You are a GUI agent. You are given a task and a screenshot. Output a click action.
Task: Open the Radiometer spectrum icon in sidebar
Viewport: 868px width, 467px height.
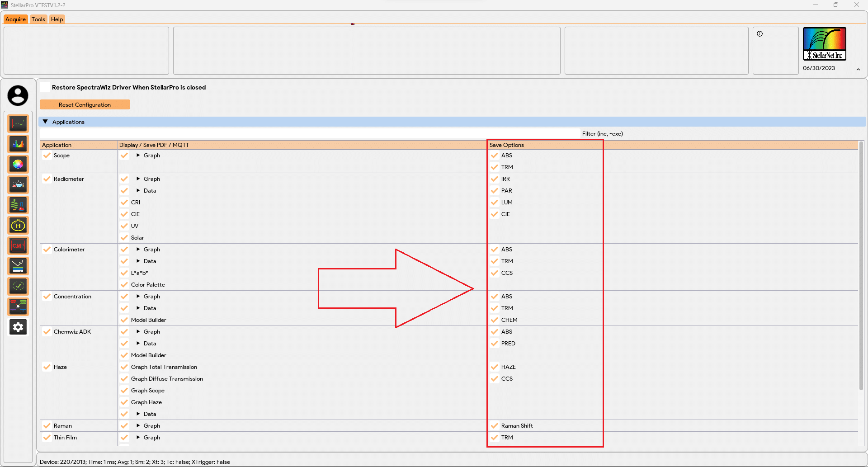18,144
